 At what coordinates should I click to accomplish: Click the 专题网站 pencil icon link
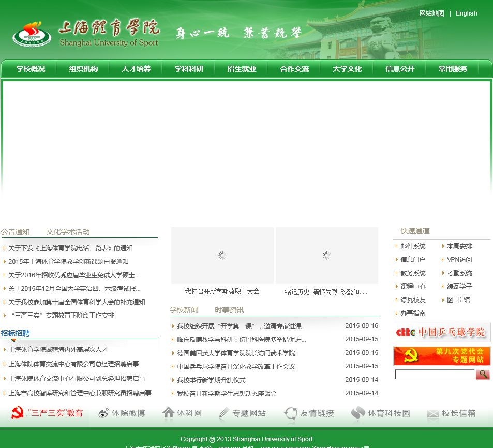pyautogui.click(x=242, y=413)
